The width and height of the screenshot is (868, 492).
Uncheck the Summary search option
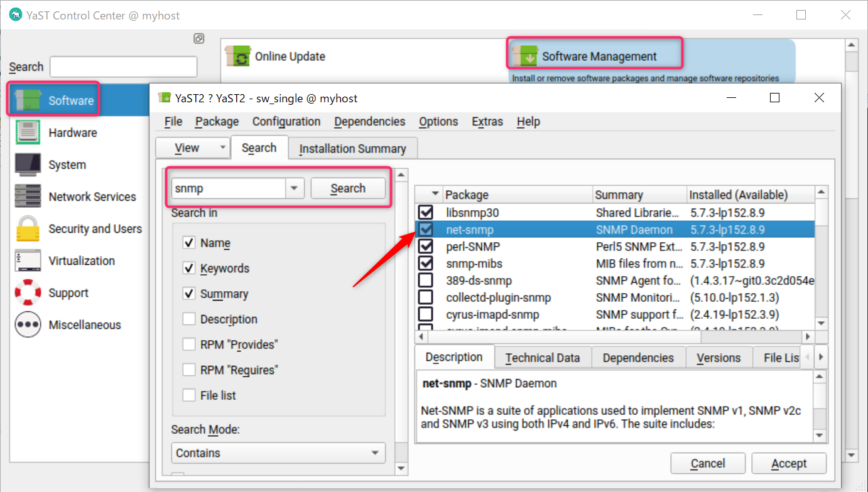tap(189, 294)
